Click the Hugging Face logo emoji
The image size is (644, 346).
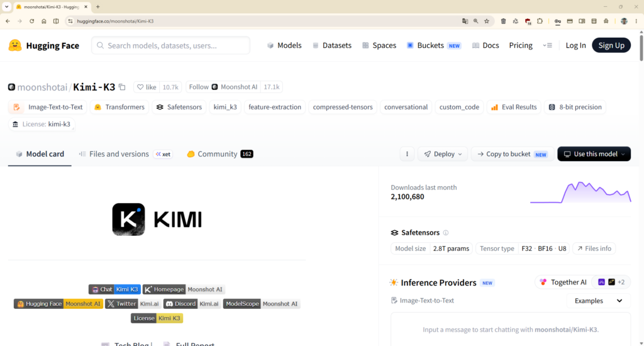coord(15,45)
